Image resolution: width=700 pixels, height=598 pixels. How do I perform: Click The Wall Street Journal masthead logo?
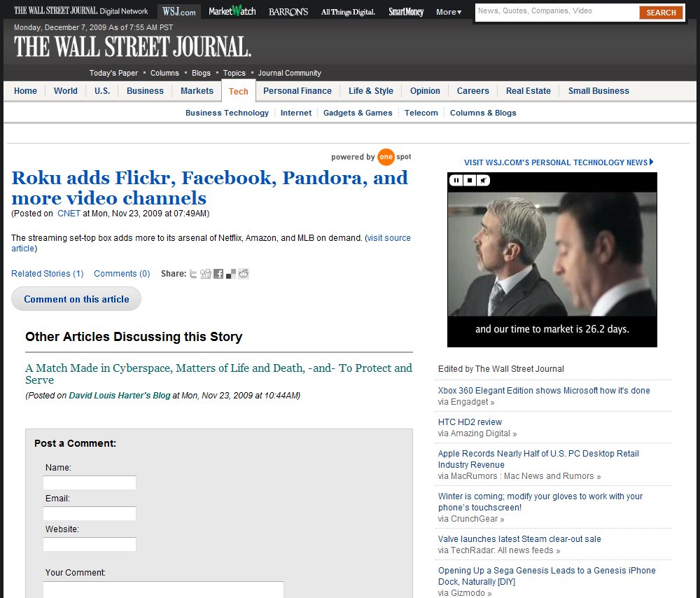click(132, 47)
